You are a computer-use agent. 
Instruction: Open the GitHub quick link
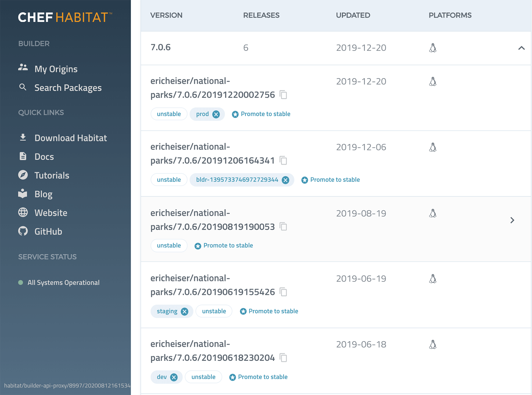[48, 232]
